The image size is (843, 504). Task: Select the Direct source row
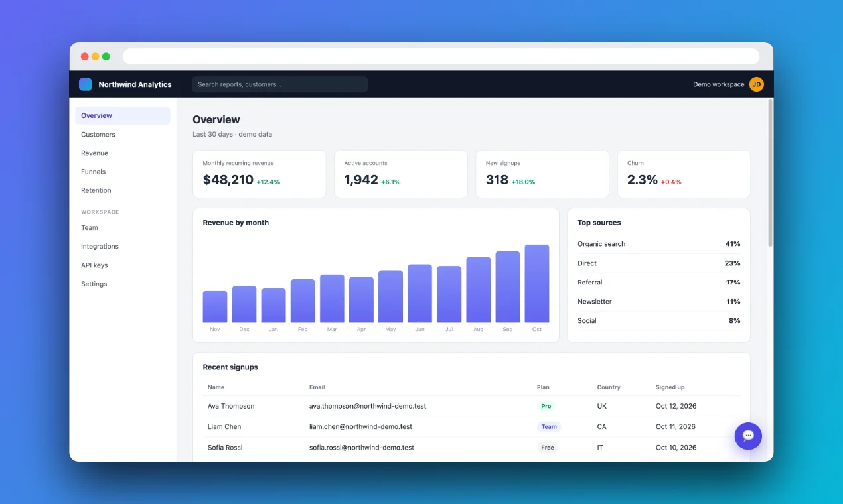tap(658, 263)
